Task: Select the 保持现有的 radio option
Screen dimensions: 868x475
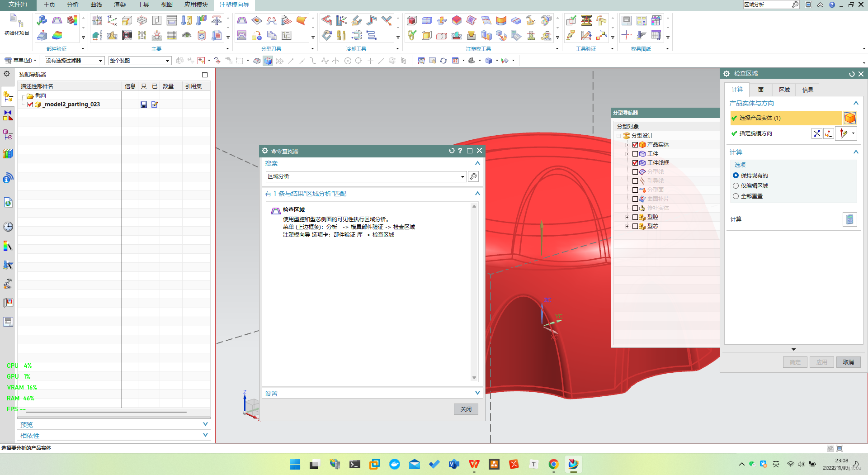Action: click(736, 176)
